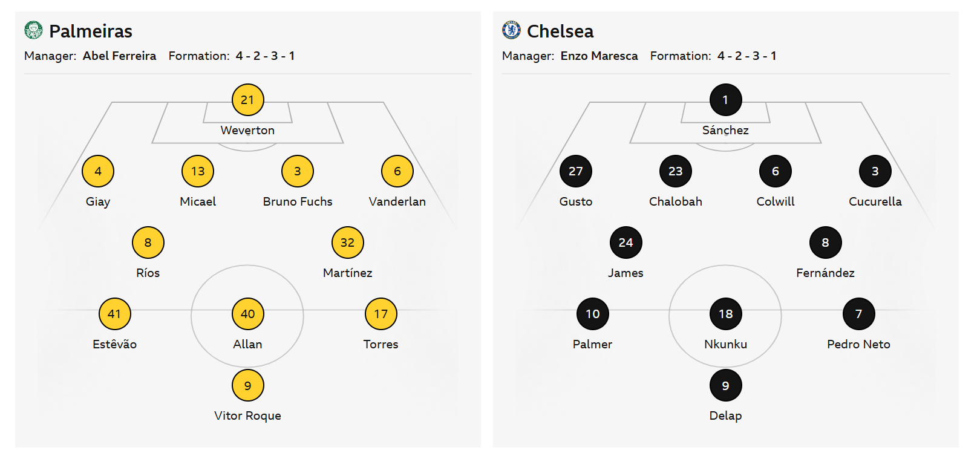Open the Pedro Neto player name

pyautogui.click(x=858, y=344)
